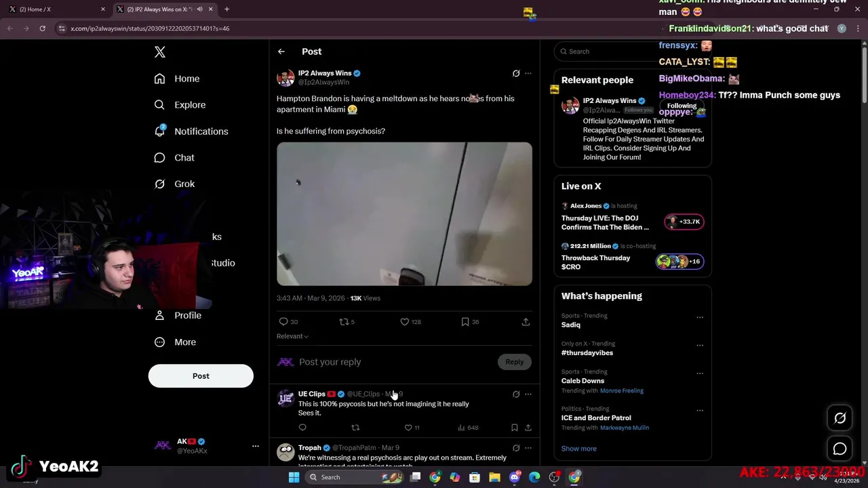868x488 pixels.
Task: Click the white Post button in the sidebar
Action: pos(201,376)
